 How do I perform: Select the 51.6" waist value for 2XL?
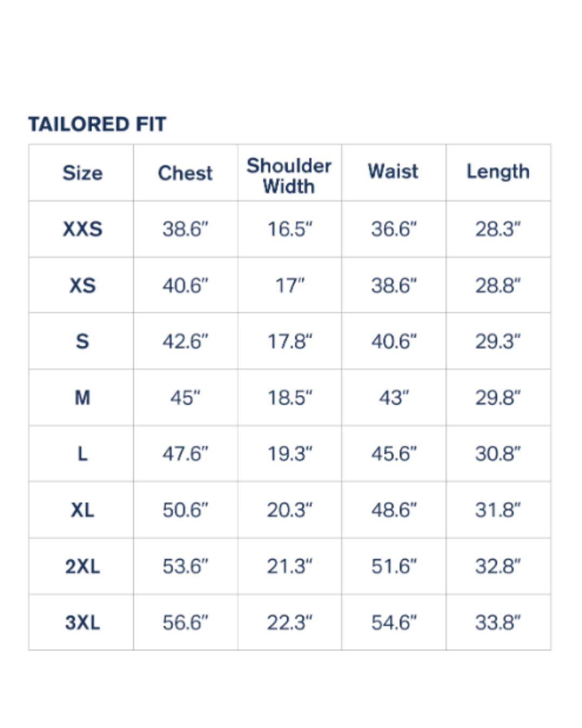394,567
